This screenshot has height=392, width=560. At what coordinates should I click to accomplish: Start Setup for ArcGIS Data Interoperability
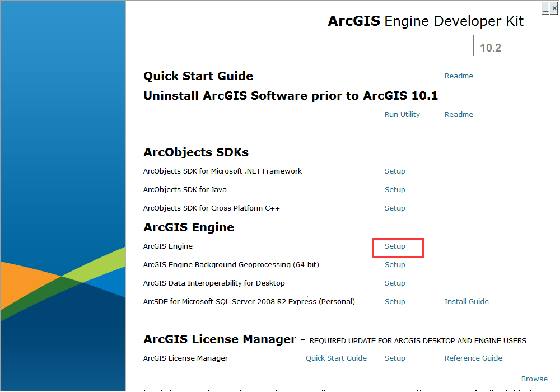point(395,283)
